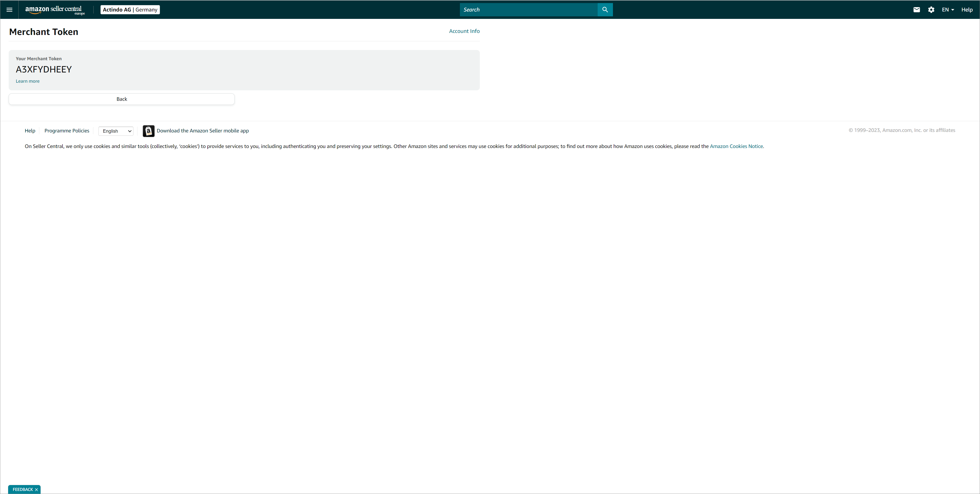
Task: Click the Back button
Action: pyautogui.click(x=122, y=99)
